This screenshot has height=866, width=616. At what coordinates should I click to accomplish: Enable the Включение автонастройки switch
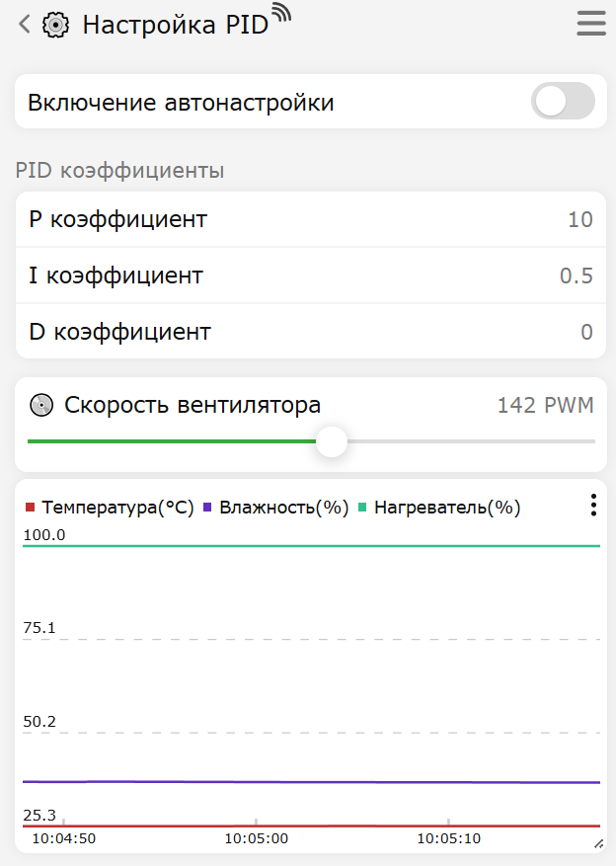pos(563,101)
